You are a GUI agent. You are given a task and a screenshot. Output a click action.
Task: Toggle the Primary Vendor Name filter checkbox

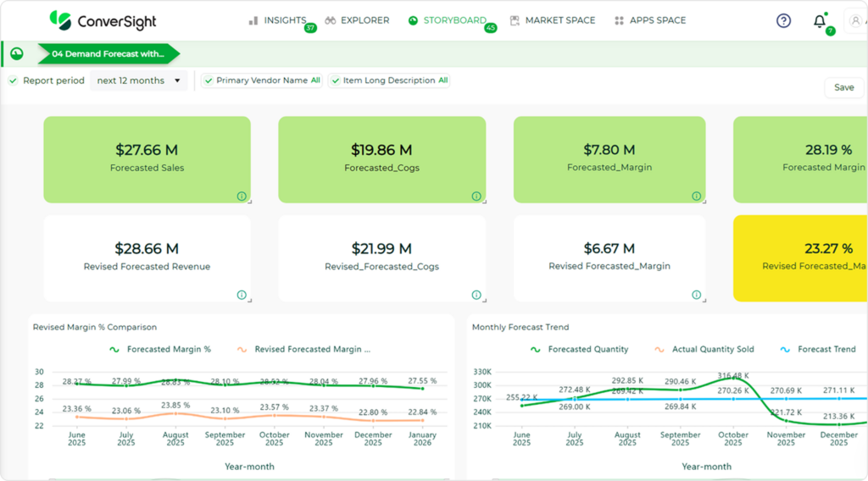click(x=209, y=80)
